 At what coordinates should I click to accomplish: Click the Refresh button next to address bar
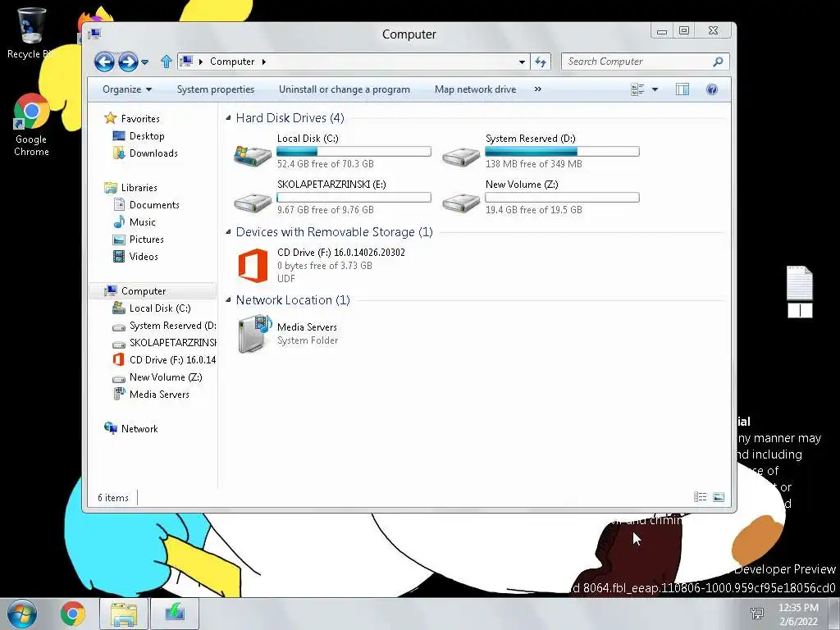pyautogui.click(x=541, y=62)
